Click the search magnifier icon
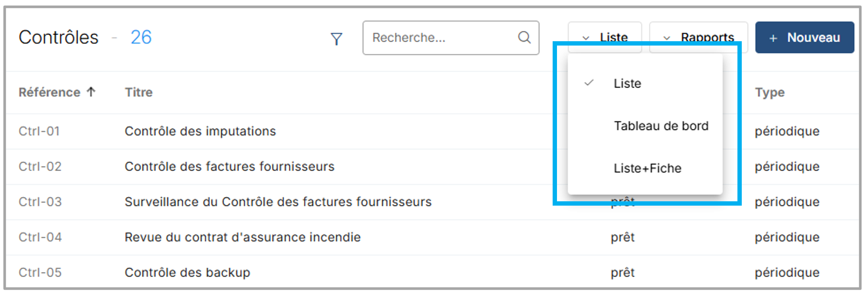Image resolution: width=868 pixels, height=295 pixels. tap(524, 38)
